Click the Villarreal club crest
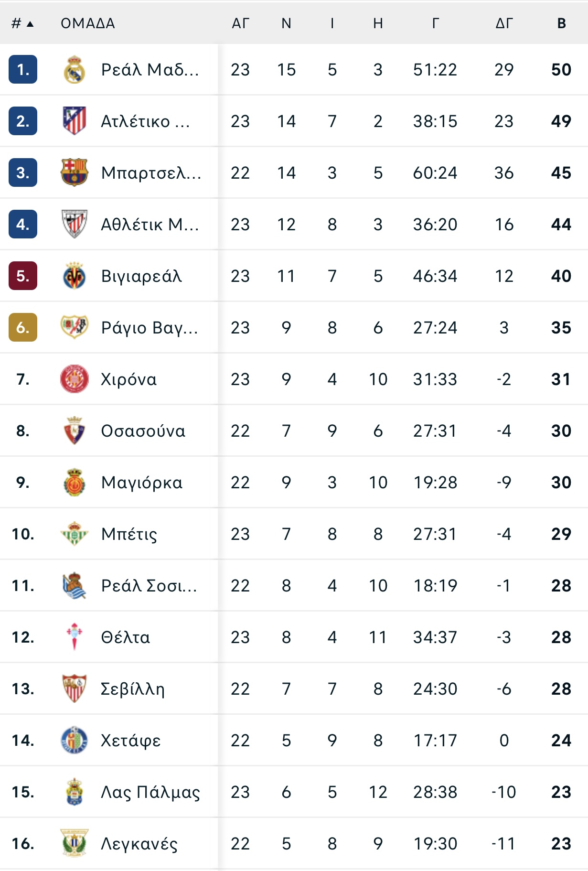The image size is (588, 871). [x=75, y=276]
